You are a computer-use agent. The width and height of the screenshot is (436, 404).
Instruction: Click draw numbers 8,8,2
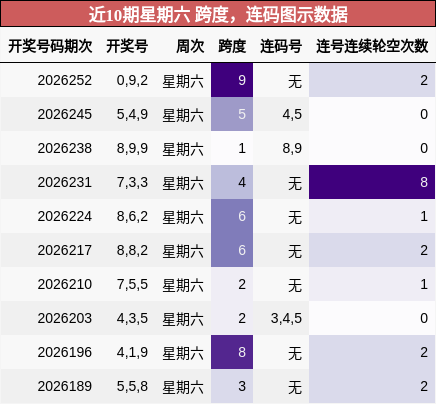pyautogui.click(x=132, y=250)
